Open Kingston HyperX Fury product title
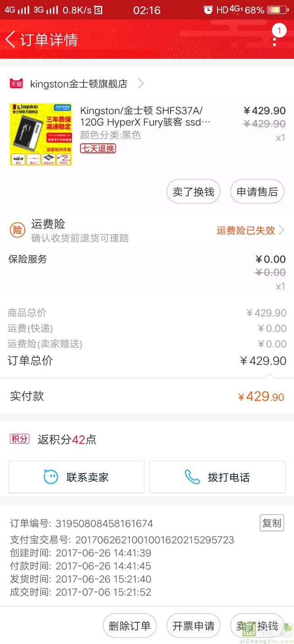 (x=146, y=116)
